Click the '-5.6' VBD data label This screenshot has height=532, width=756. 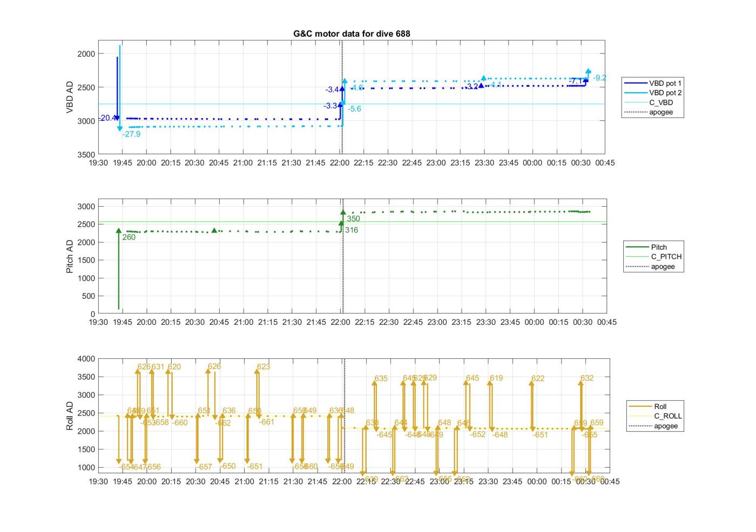[x=354, y=109]
